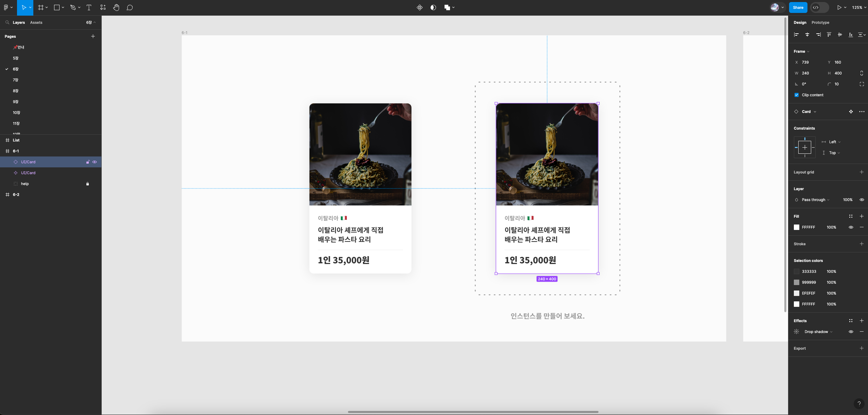Select the Hand tool

(x=116, y=7)
